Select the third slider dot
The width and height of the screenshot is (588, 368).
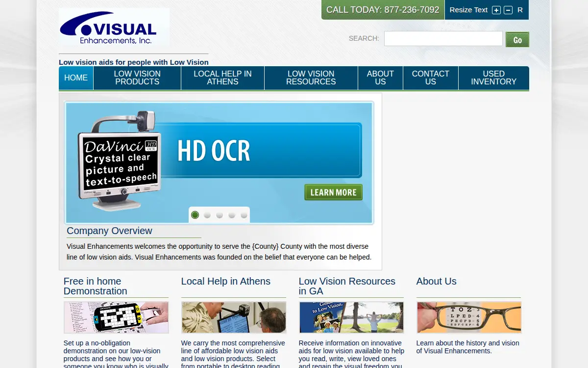click(220, 215)
